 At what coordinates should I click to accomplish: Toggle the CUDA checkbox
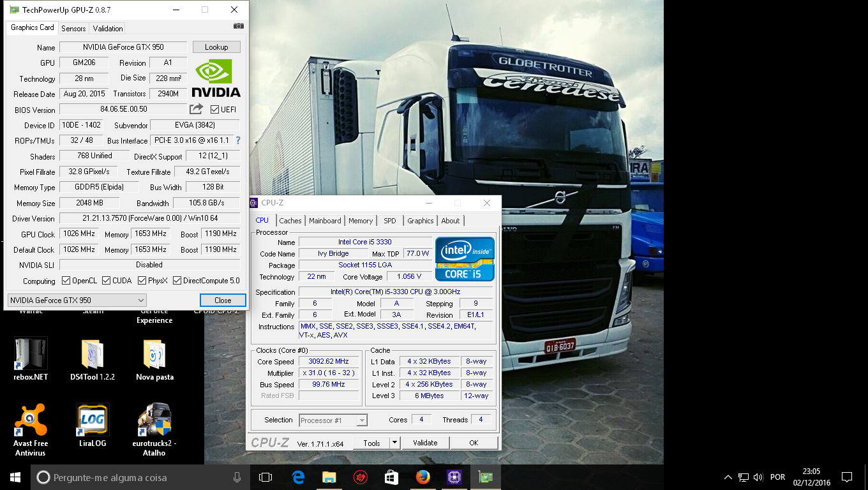click(x=106, y=281)
